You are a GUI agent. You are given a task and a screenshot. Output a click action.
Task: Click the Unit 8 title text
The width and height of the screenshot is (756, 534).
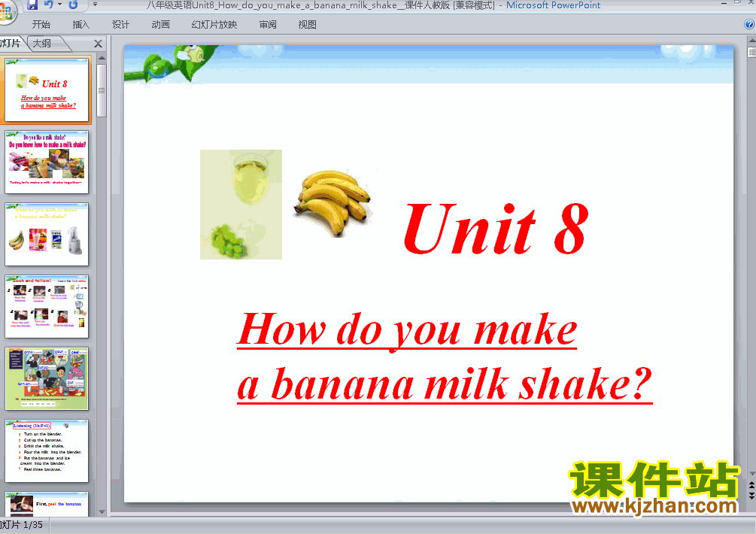495,227
